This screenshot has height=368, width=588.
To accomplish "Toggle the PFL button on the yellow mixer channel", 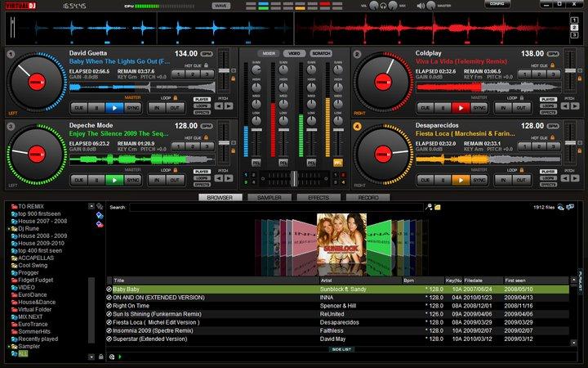I will click(338, 163).
